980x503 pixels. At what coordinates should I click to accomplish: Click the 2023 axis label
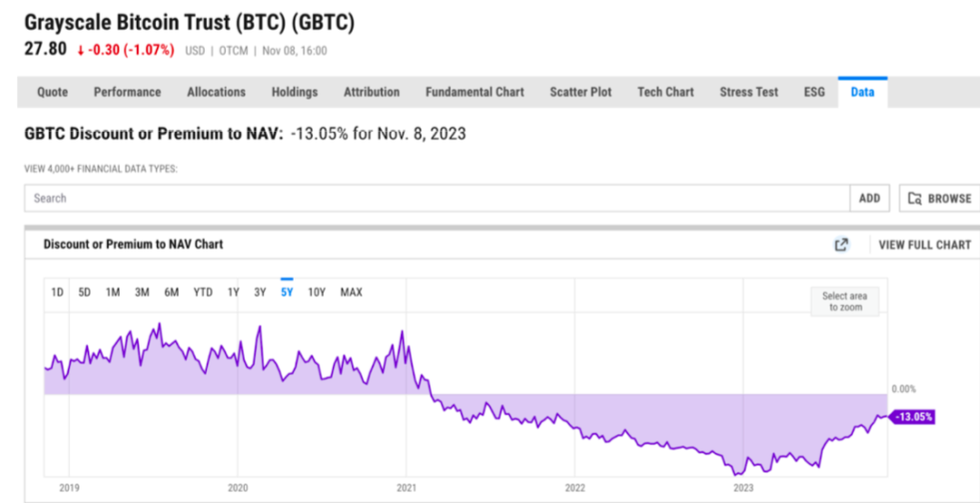(x=743, y=488)
